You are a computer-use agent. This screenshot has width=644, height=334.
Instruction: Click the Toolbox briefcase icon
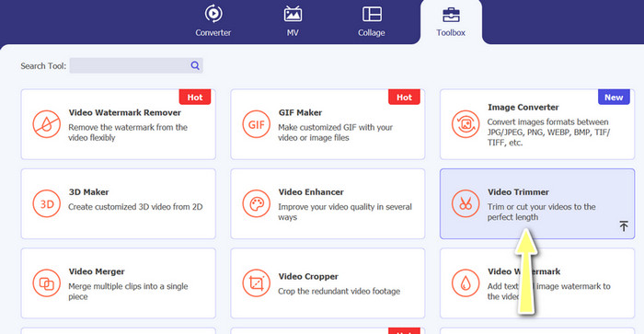pyautogui.click(x=451, y=15)
